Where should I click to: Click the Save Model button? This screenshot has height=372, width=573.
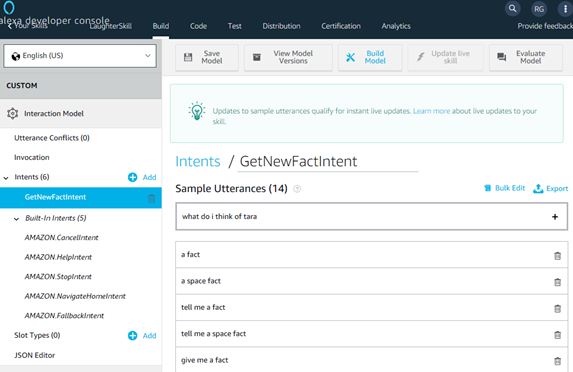point(207,57)
